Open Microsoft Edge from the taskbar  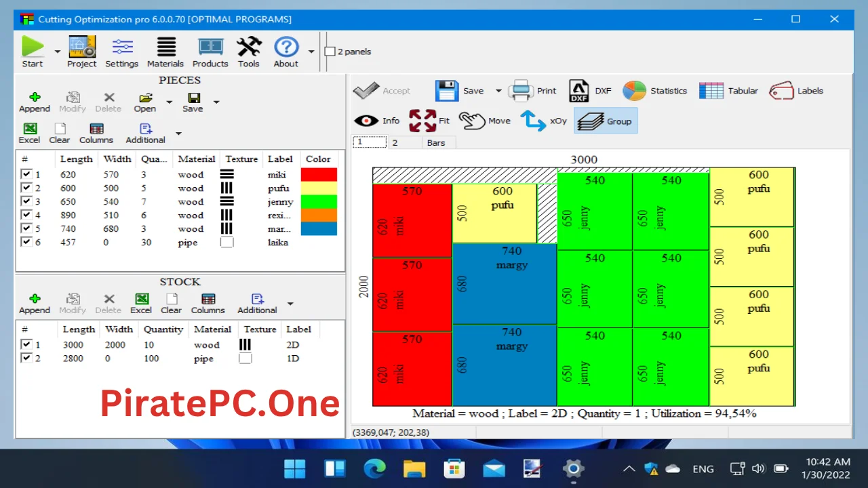374,468
